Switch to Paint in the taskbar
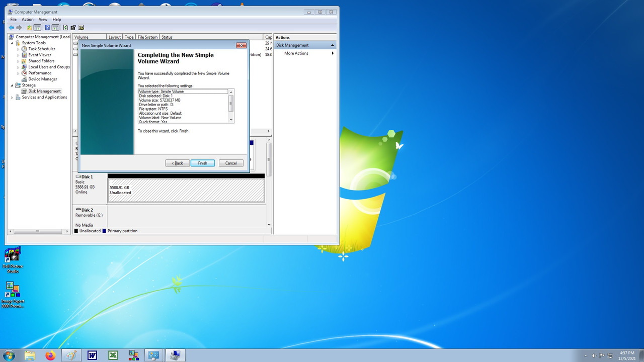Viewport: 644px width, 362px height. tap(71, 355)
